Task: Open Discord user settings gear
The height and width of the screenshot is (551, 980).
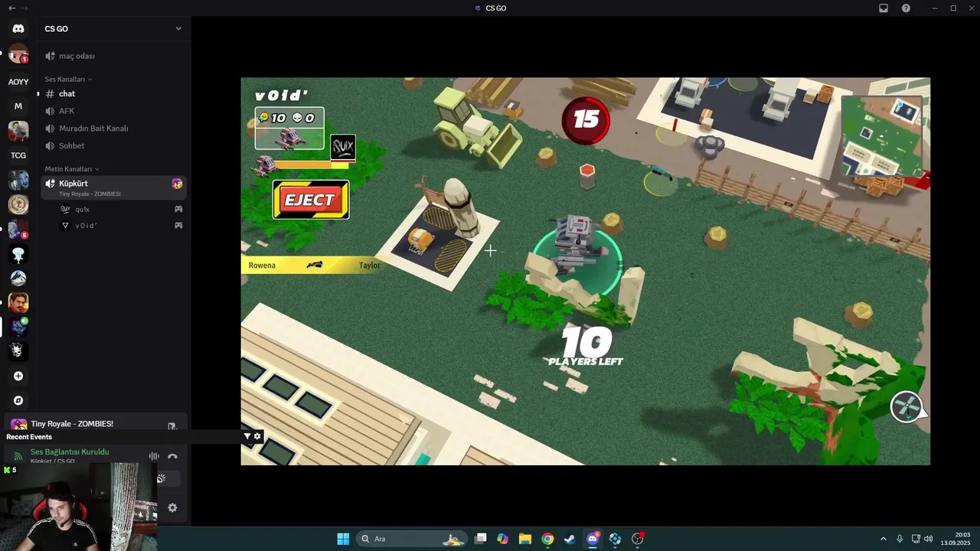Action: point(172,507)
